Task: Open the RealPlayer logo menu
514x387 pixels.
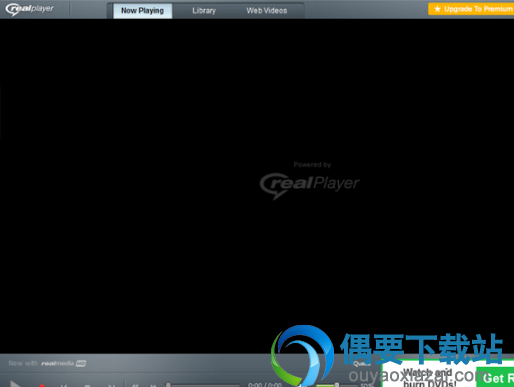Action: click(x=29, y=9)
